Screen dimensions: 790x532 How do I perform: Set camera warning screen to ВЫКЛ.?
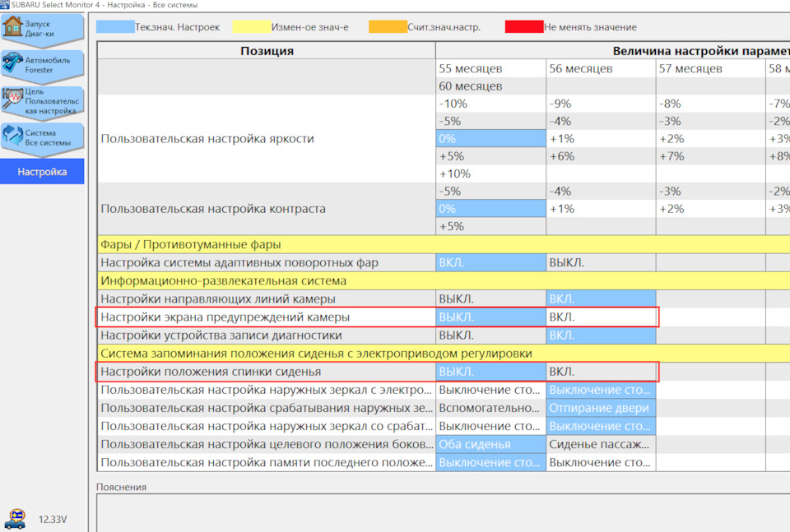pyautogui.click(x=490, y=317)
